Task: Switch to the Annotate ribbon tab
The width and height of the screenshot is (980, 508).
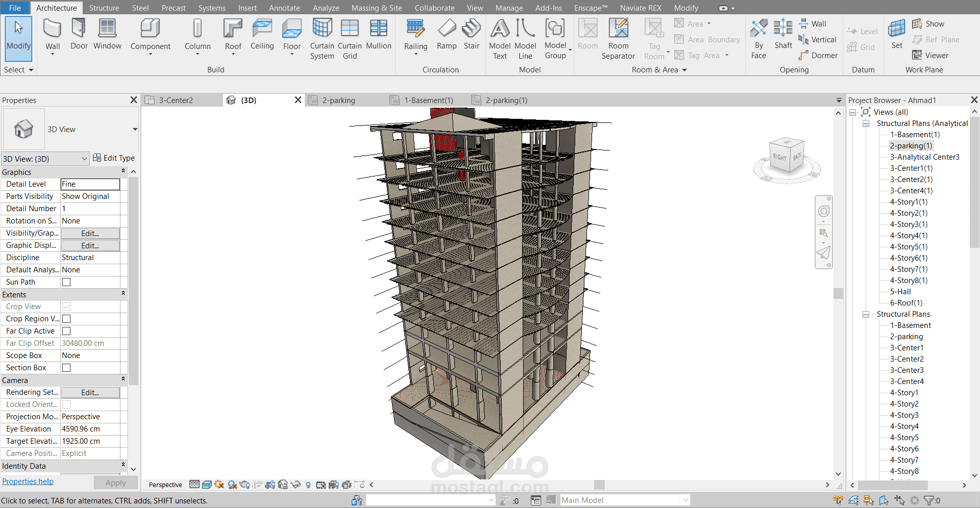Action: click(x=284, y=8)
